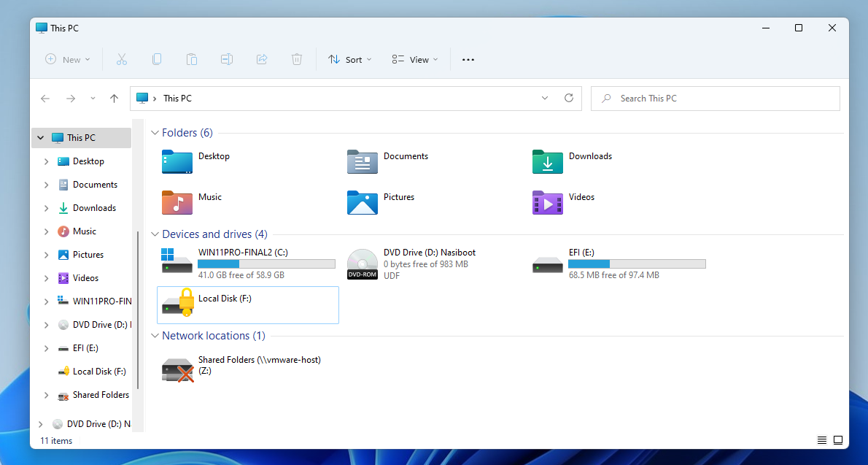The width and height of the screenshot is (868, 465).
Task: Go back with the left arrow
Action: [45, 99]
